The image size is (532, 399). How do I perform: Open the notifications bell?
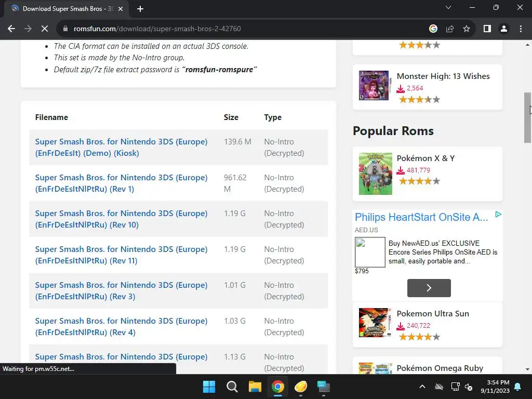click(518, 387)
